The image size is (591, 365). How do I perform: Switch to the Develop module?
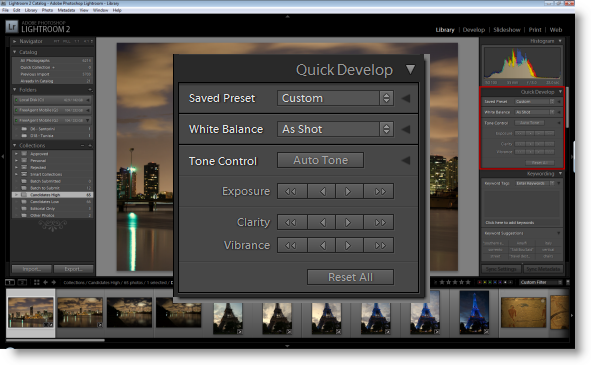(473, 30)
